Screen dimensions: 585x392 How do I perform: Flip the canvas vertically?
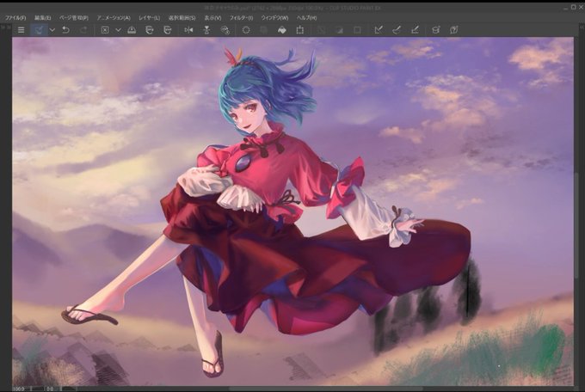pos(206,30)
